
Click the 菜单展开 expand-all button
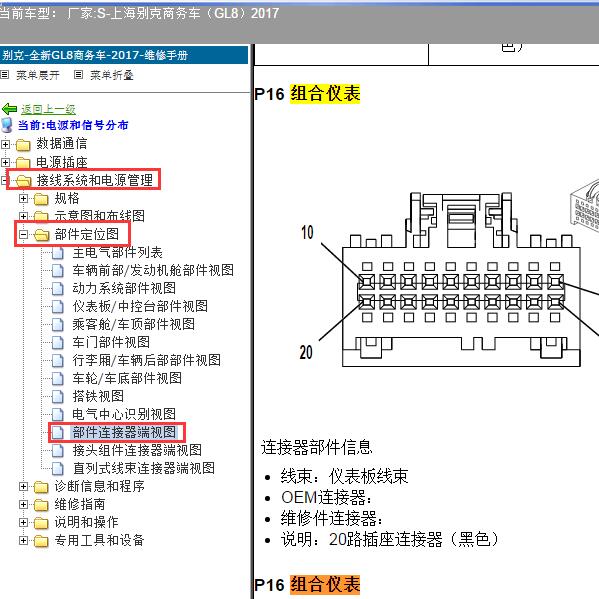click(37, 75)
